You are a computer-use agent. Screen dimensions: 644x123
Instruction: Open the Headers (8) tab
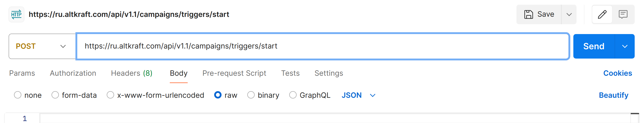131,73
